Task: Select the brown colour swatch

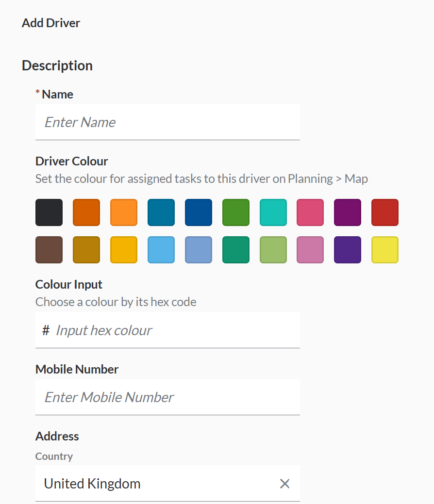Action: coord(49,250)
